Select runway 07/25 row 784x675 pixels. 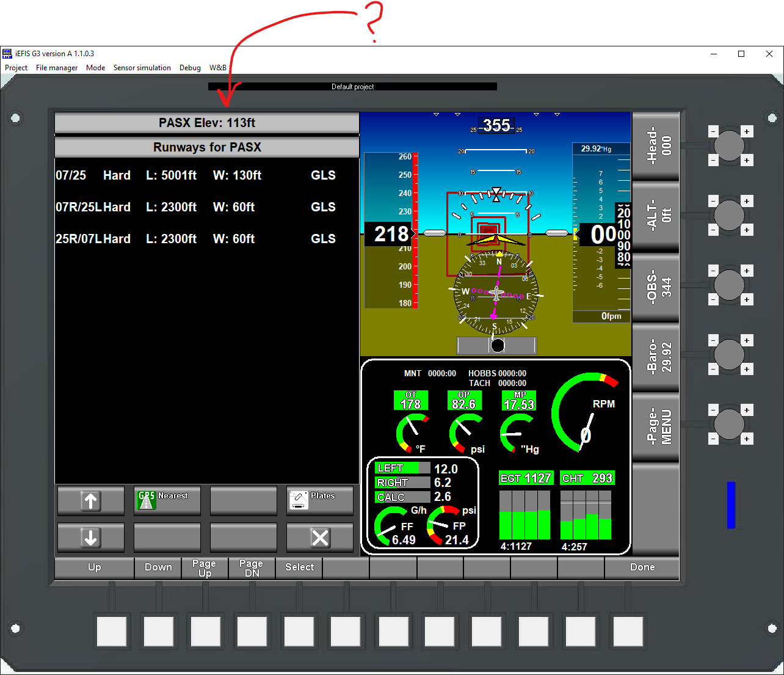(x=207, y=175)
